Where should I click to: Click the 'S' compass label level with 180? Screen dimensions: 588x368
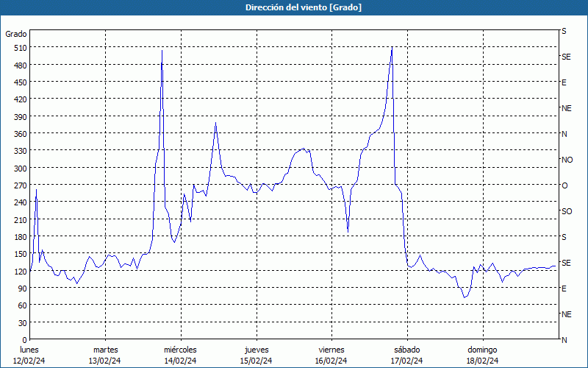[x=564, y=237]
